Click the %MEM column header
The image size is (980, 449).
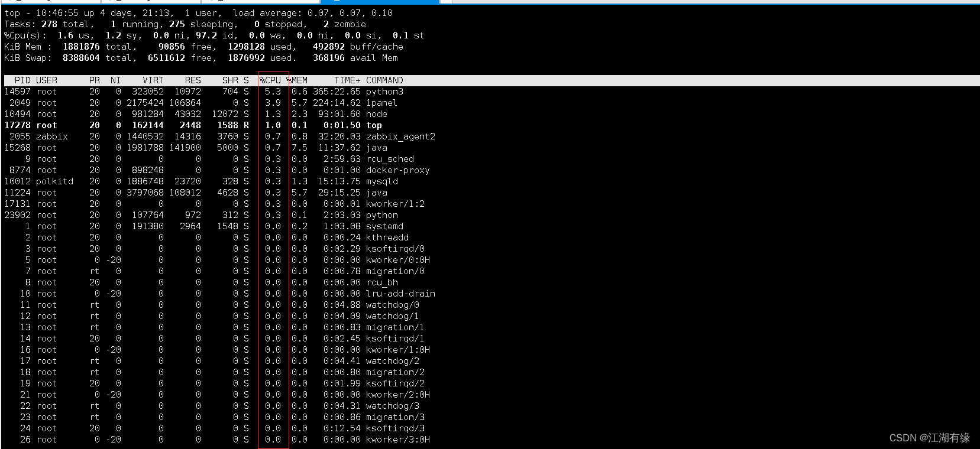(297, 80)
